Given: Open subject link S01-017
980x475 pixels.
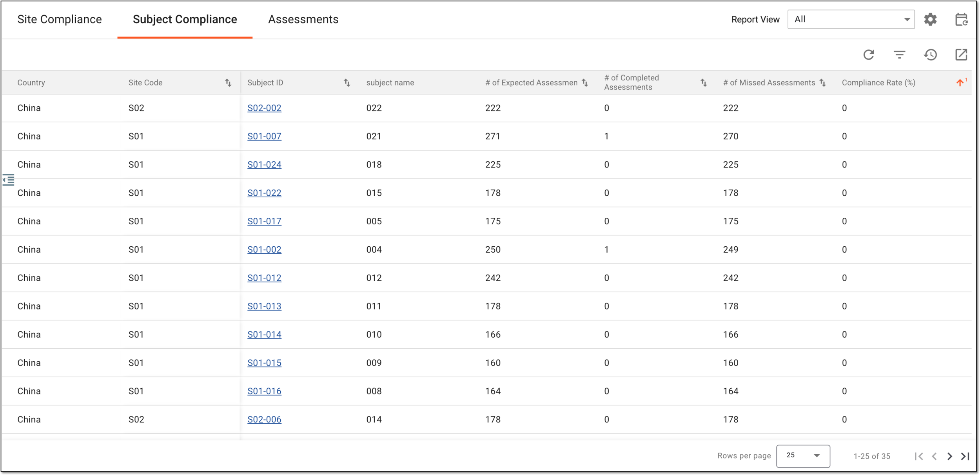Looking at the screenshot, I should pos(264,221).
